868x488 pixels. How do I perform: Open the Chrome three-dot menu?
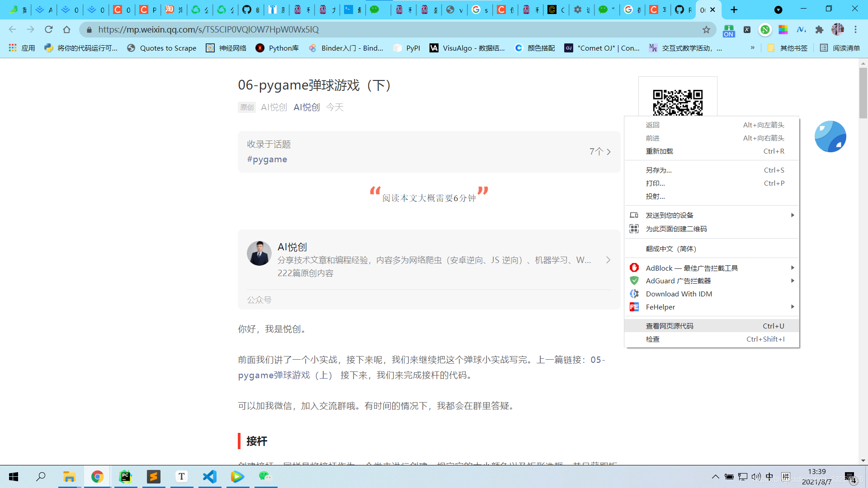point(855,30)
